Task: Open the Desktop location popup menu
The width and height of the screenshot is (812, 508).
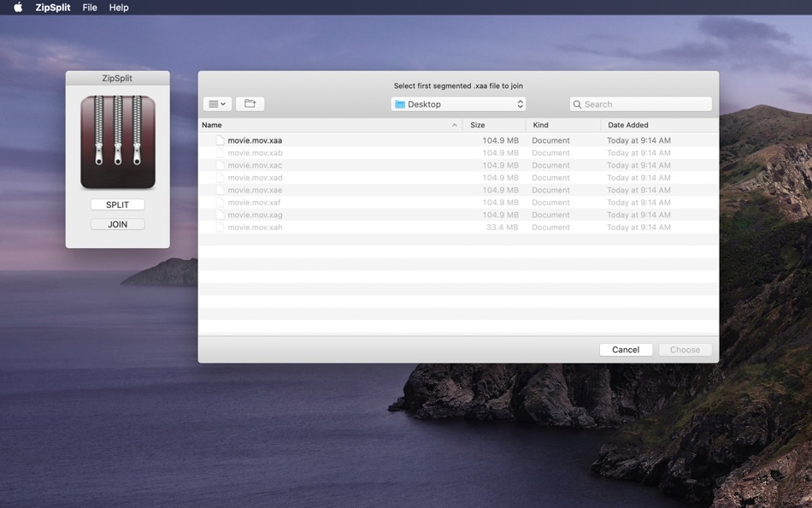Action: [458, 104]
